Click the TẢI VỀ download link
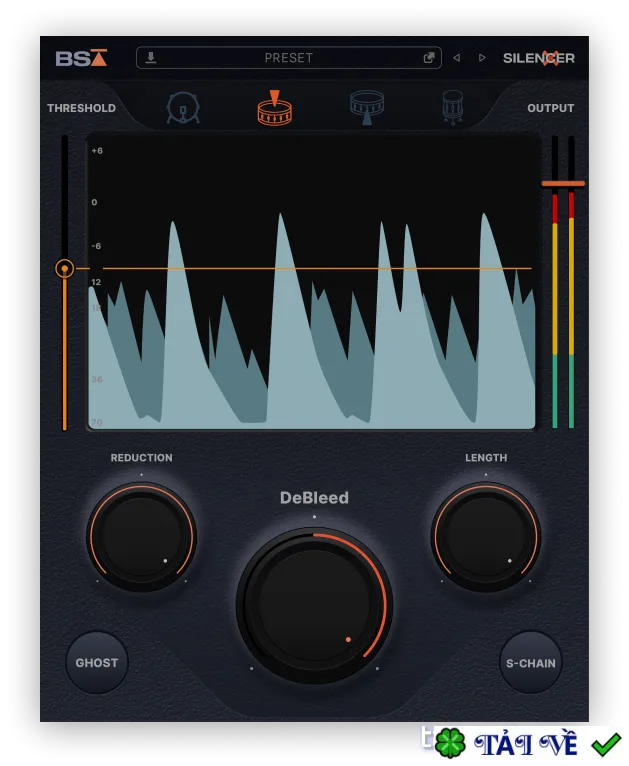629x766 pixels. point(525,745)
